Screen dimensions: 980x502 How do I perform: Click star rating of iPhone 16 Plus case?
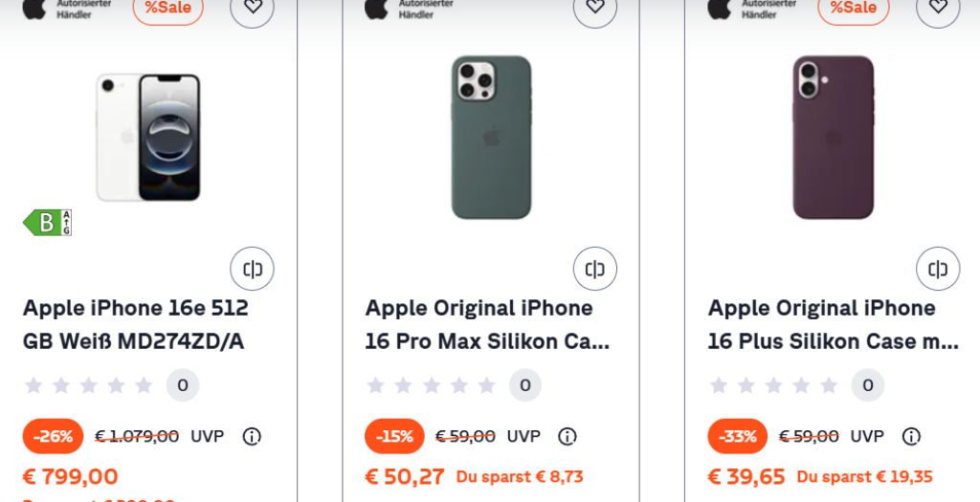pos(773,385)
